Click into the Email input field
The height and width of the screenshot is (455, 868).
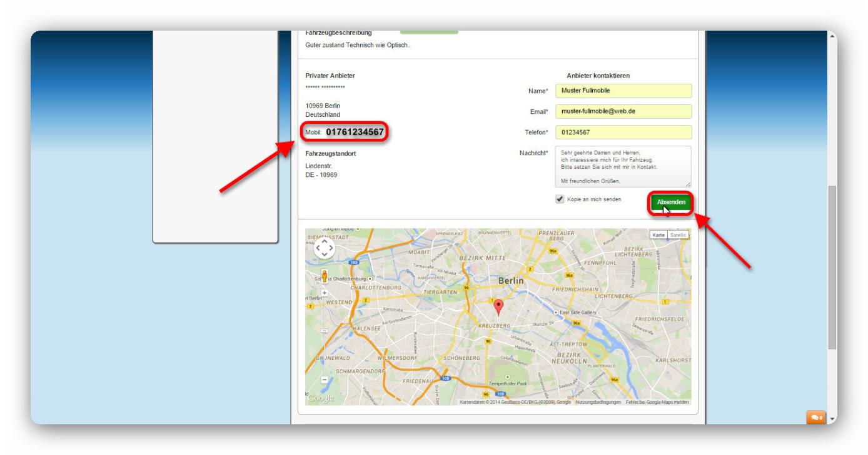(623, 112)
